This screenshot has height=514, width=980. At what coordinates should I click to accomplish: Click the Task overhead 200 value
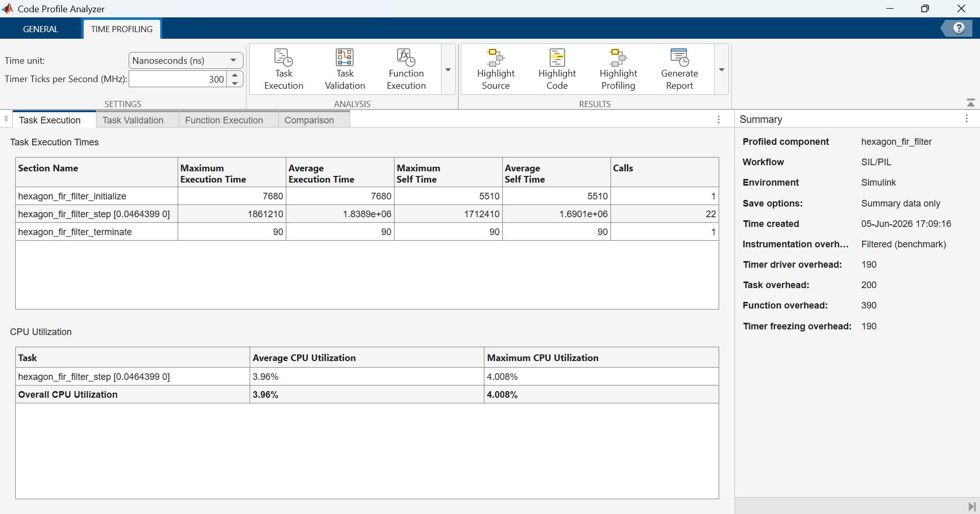coord(869,285)
